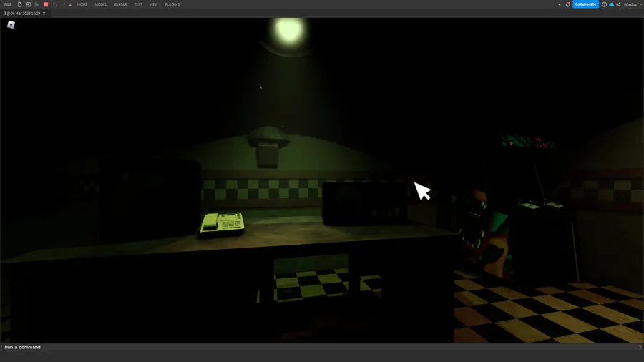Screen dimensions: 644x362
Task: Close the 06 Mar 2023 document tab
Action: coord(44,14)
